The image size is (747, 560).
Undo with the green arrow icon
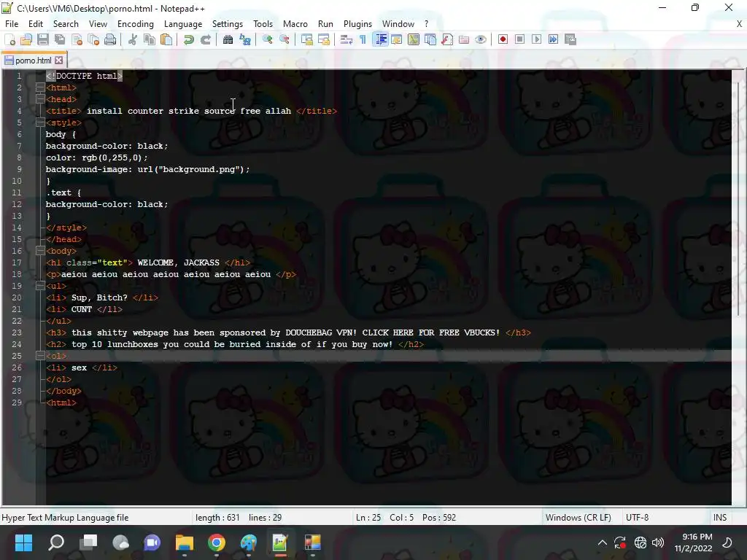point(189,39)
